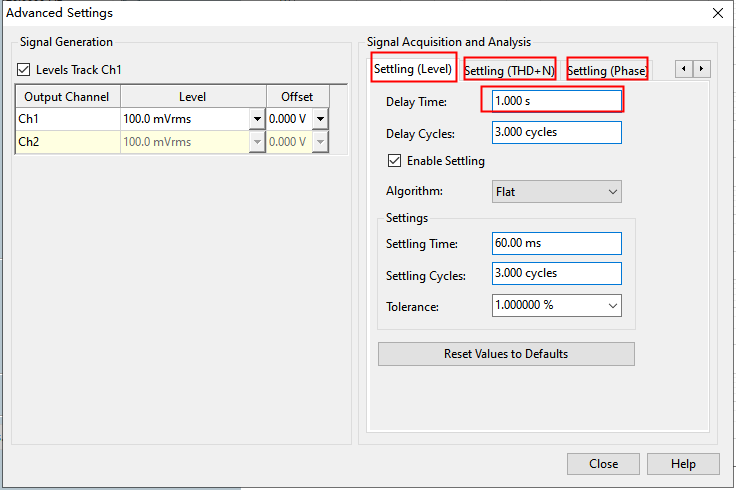This screenshot has height=490, width=736.
Task: Open the Ch2 Level dropdown arrow
Action: (257, 142)
